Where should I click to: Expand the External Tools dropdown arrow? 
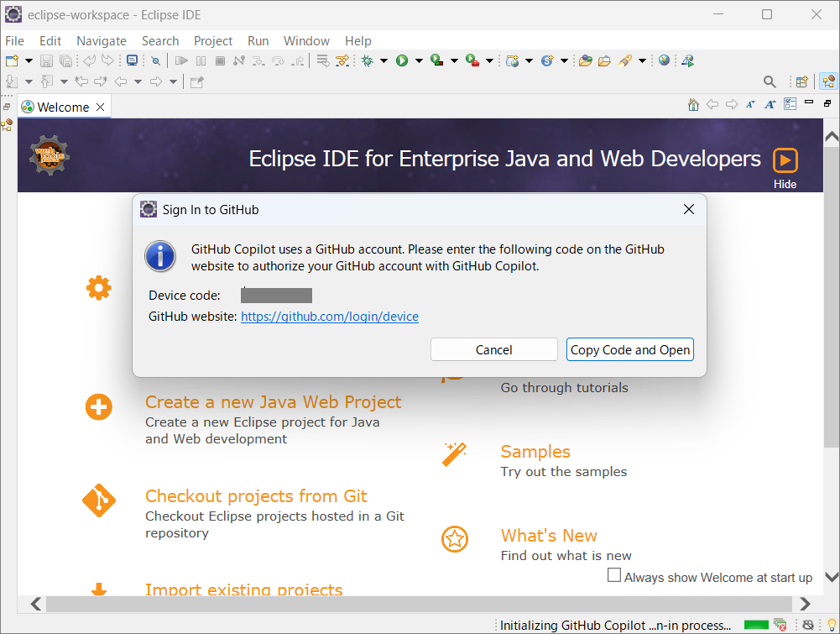coord(489,60)
